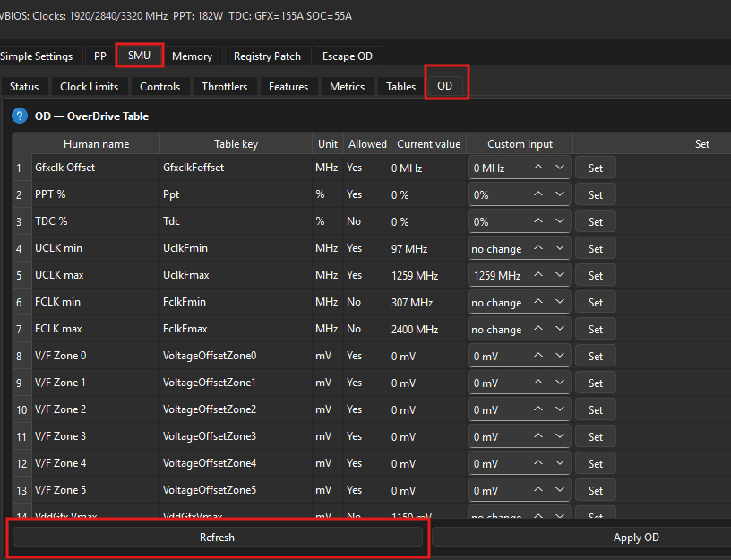The height and width of the screenshot is (560, 731).
Task: Select row number 10 header
Action: tap(21, 409)
